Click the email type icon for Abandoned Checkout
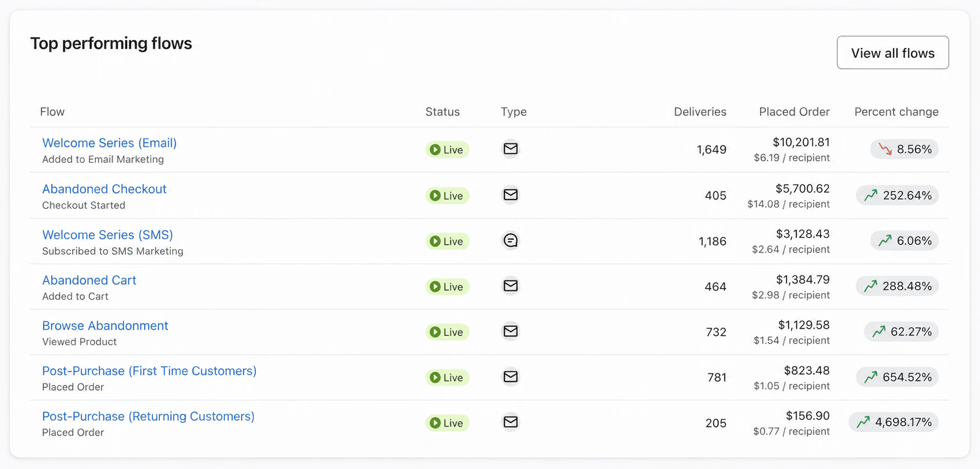980x469 pixels. point(510,195)
